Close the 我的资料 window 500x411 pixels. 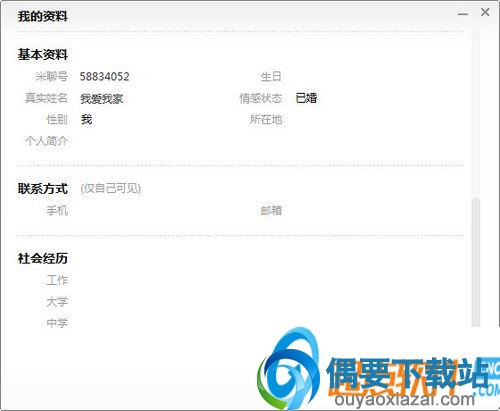[x=485, y=12]
